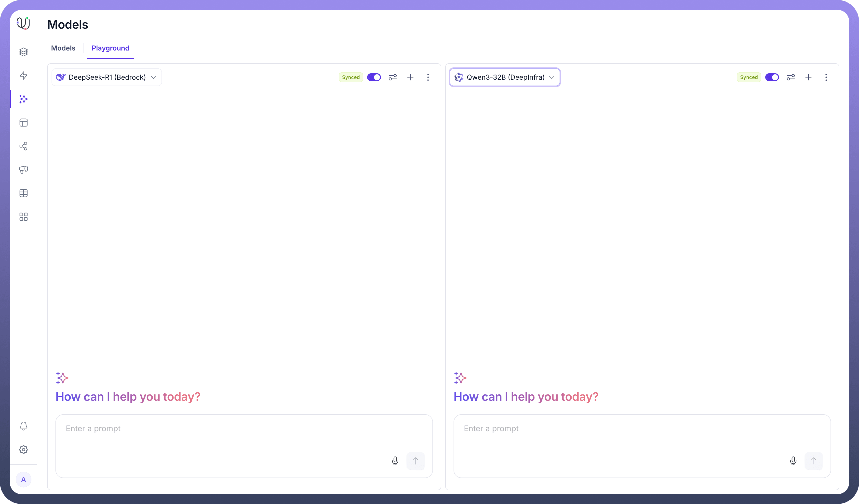Select the Playground tab
This screenshot has width=859, height=504.
(x=110, y=48)
